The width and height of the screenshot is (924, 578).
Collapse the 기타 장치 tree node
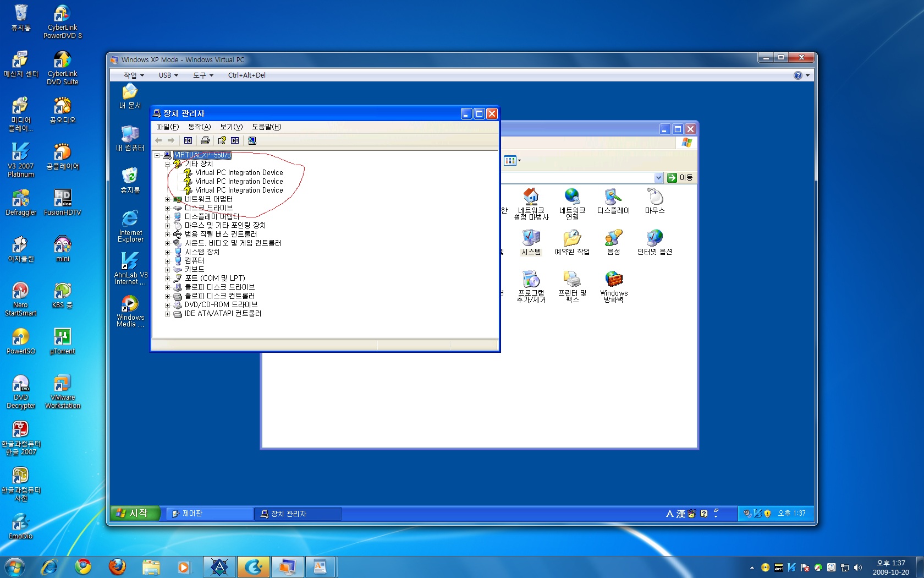point(167,164)
